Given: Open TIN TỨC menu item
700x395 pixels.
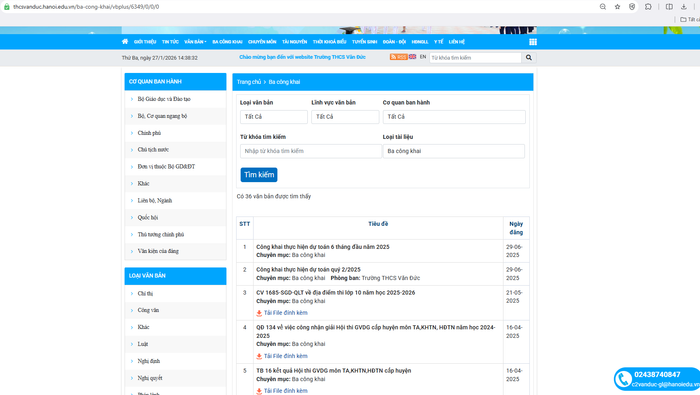Looking at the screenshot, I should point(170,42).
